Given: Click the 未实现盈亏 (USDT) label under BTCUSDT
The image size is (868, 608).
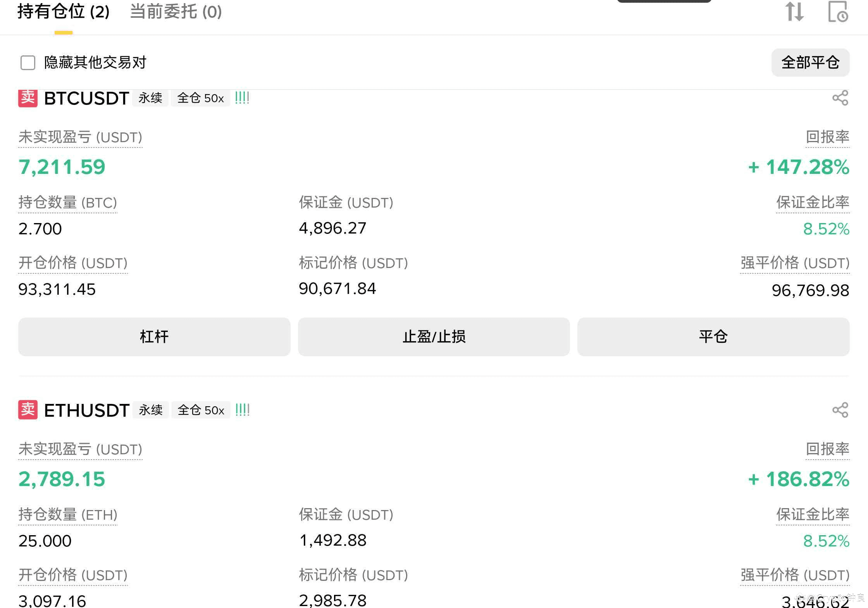Looking at the screenshot, I should (80, 137).
